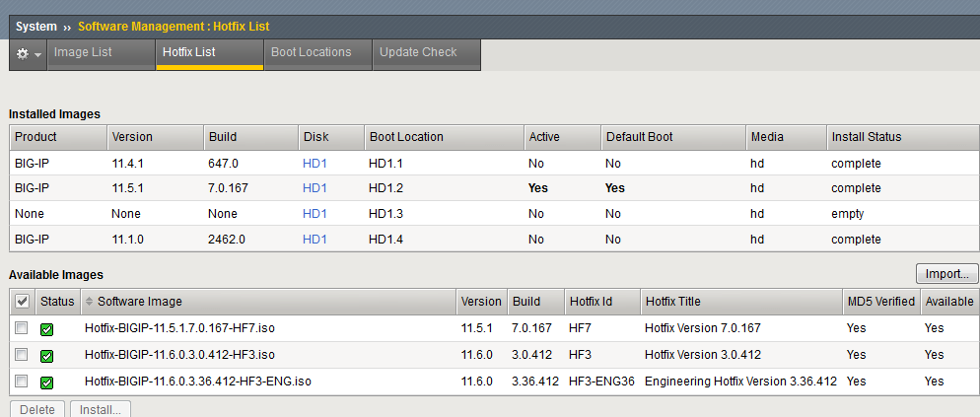Viewport: 980px width, 417px height.
Task: Click the Hotfix Id column header
Action: [x=601, y=302]
